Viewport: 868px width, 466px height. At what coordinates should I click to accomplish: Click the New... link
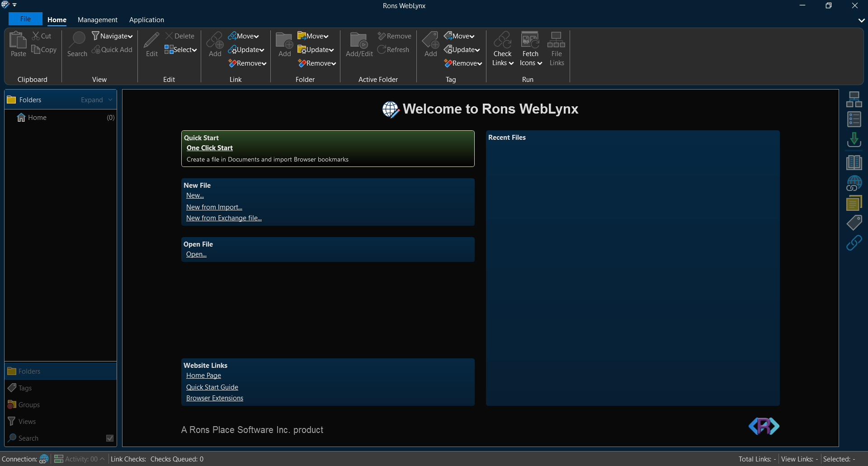coord(195,195)
